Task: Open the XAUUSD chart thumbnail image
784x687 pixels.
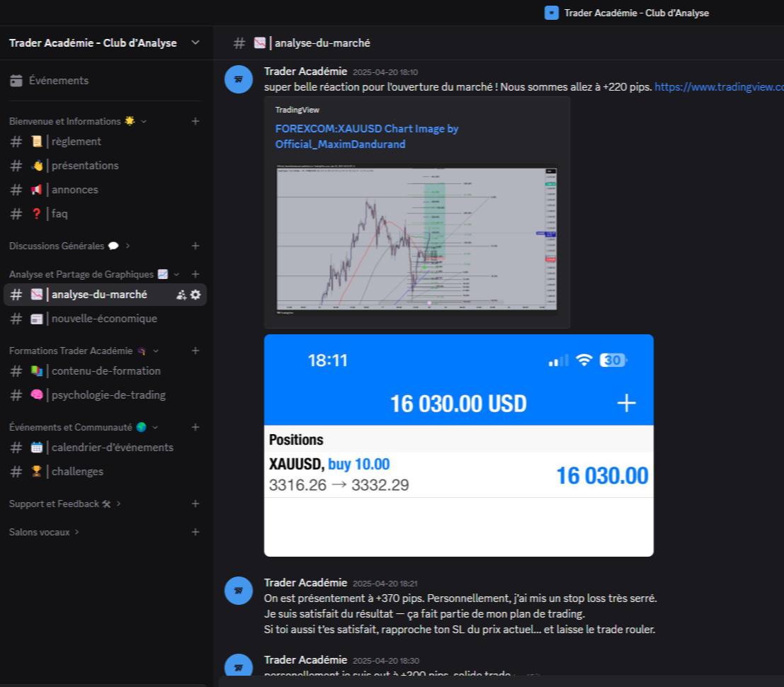Action: [417, 239]
